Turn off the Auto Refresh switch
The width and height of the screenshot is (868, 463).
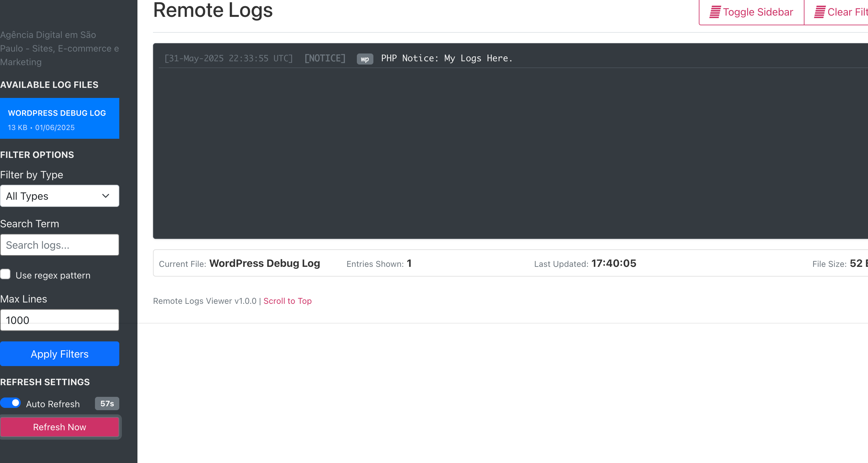(10, 403)
